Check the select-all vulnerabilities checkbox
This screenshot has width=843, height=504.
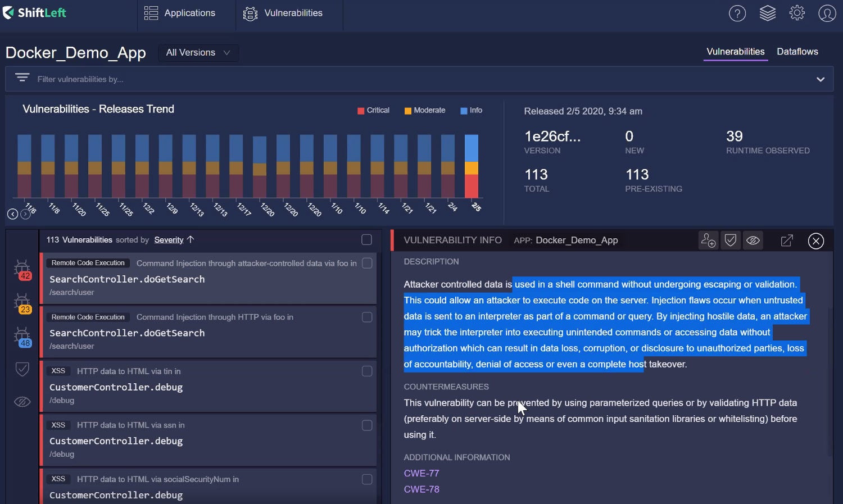click(x=366, y=240)
